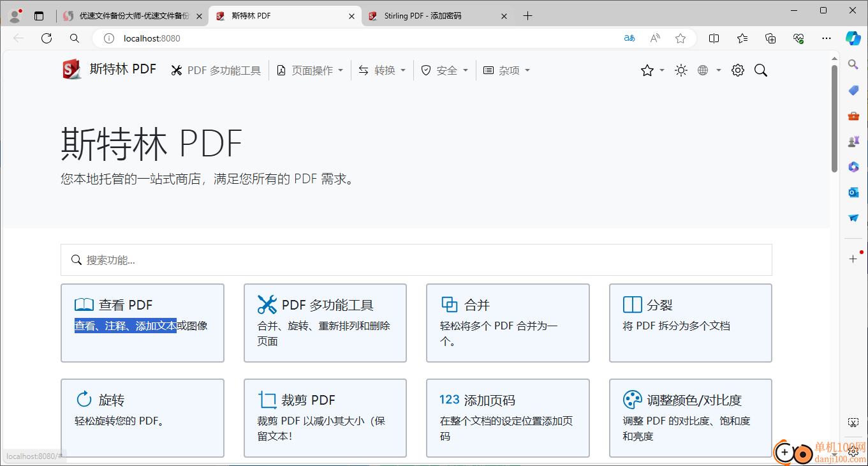The image size is (868, 466).
Task: Click the palette icon beside 调整颜色
Action: [x=632, y=400]
